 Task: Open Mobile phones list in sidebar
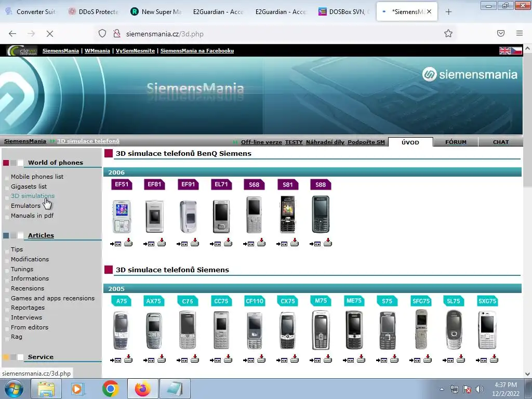(x=37, y=177)
